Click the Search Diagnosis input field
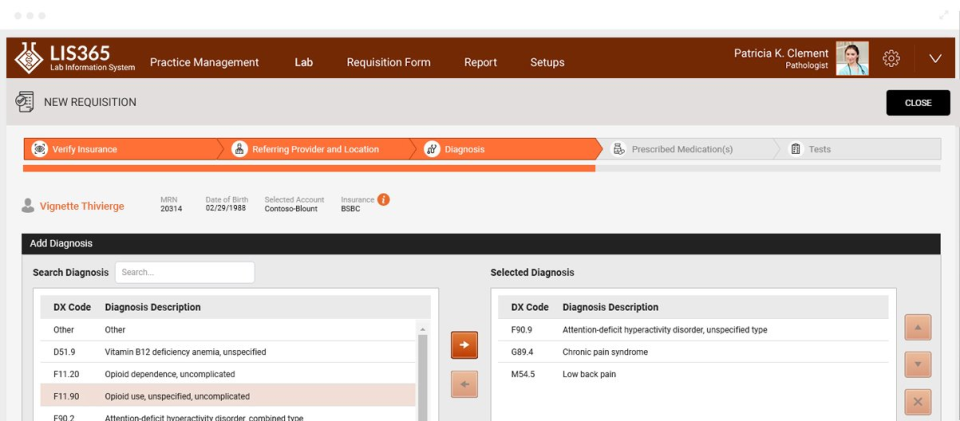Screen dimensions: 960x421 click(185, 272)
